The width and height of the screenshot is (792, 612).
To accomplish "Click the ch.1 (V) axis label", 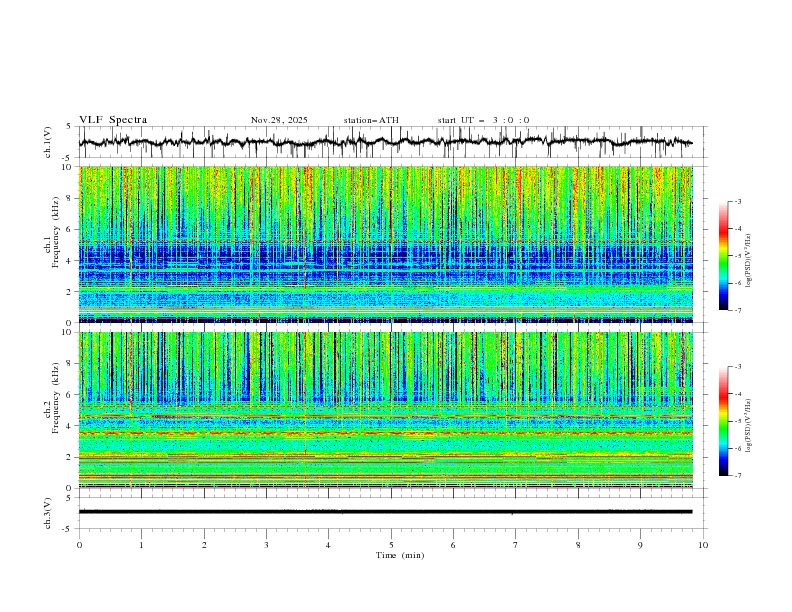I will (x=50, y=142).
